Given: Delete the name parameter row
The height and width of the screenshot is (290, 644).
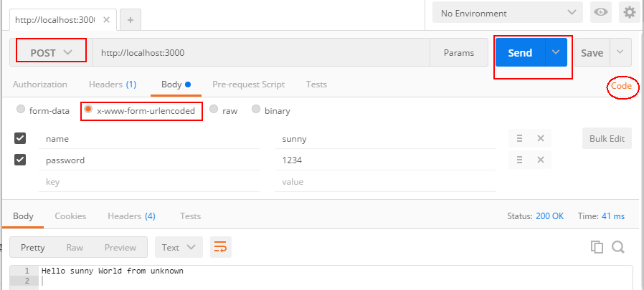Looking at the screenshot, I should click(541, 138).
